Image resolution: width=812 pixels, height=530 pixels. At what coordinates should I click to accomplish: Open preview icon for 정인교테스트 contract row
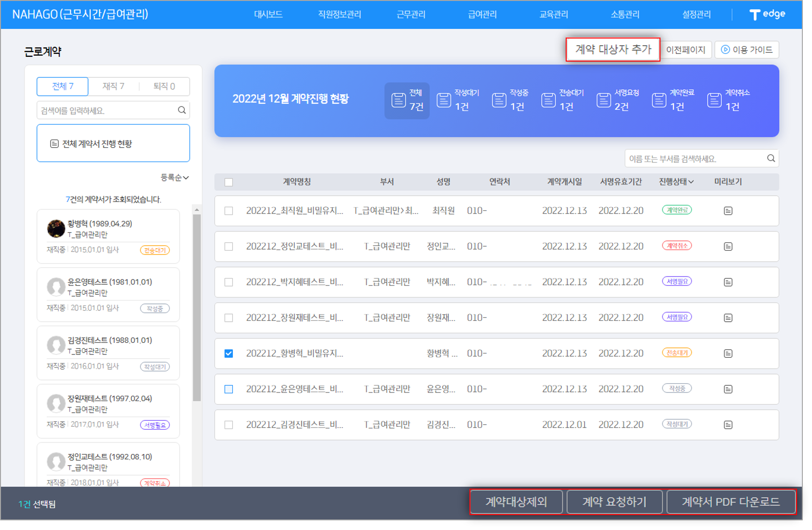click(x=728, y=246)
